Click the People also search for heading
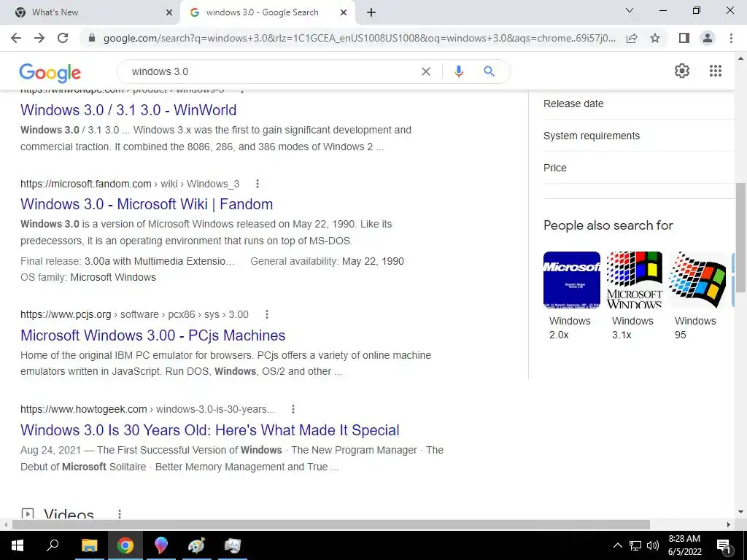The image size is (747, 560). tap(608, 225)
